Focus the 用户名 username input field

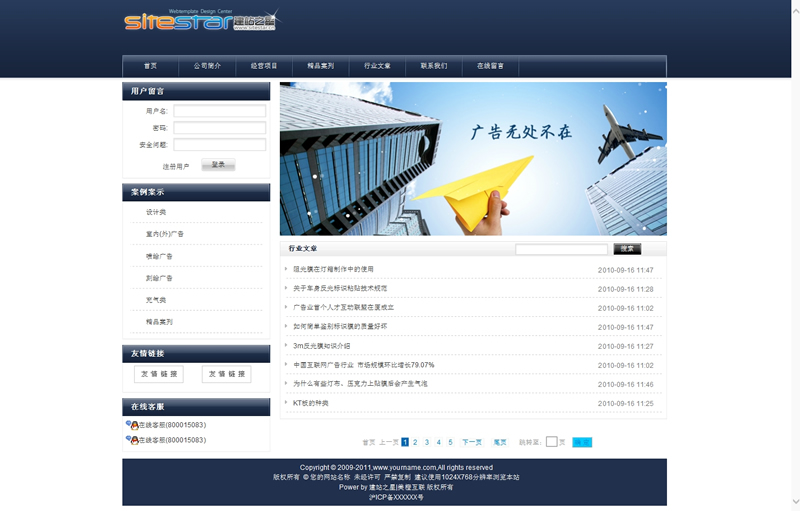(x=219, y=111)
